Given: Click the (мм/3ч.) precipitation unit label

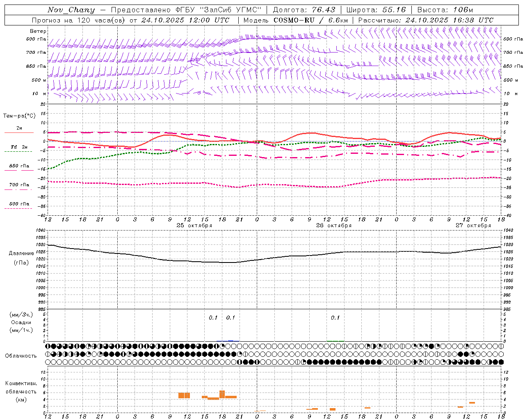Looking at the screenshot, I should pos(21,315).
